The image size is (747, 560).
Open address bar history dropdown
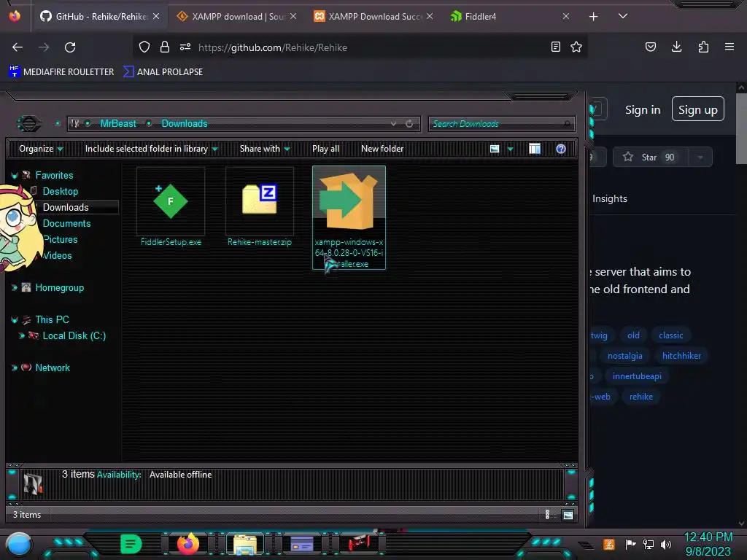393,124
